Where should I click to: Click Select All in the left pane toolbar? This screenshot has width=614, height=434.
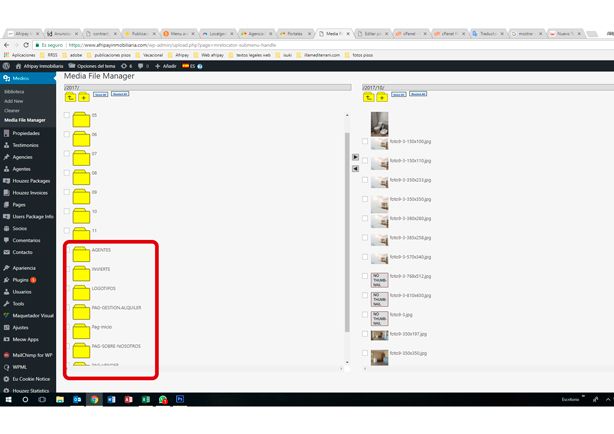coord(101,94)
